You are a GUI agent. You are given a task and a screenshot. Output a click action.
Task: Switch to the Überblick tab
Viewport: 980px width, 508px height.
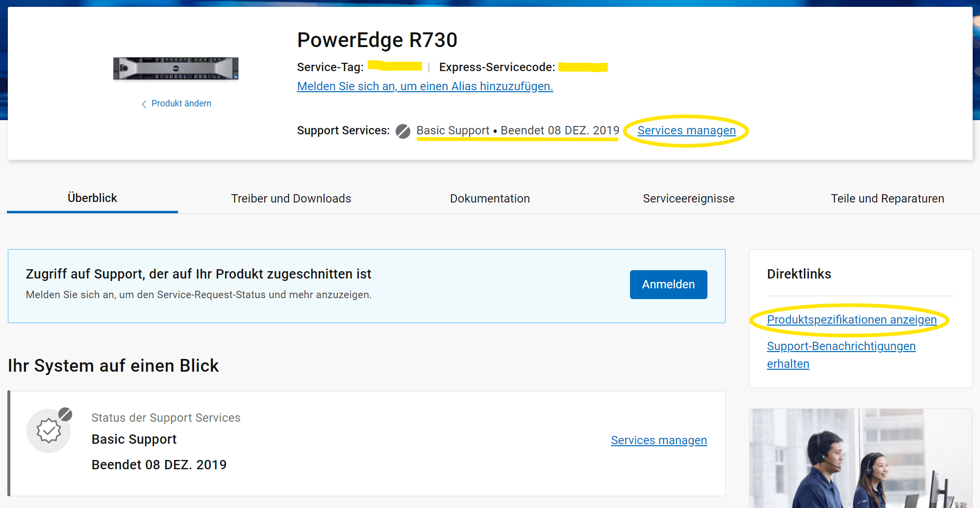pyautogui.click(x=92, y=198)
